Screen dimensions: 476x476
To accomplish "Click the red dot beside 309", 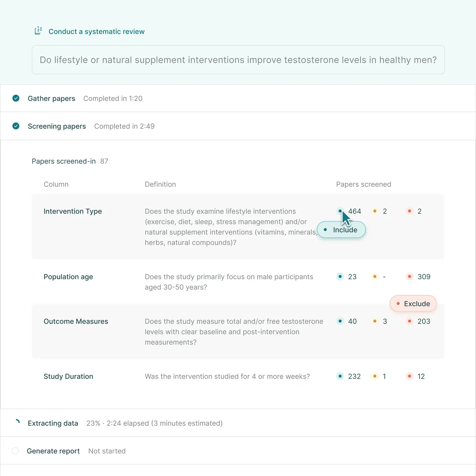I will pos(409,277).
